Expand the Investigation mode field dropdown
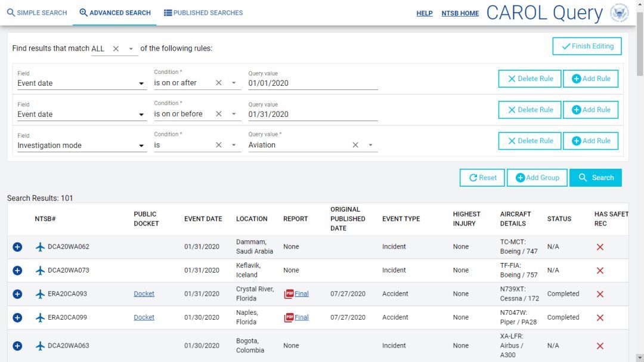The height and width of the screenshot is (362, 644). point(141,146)
